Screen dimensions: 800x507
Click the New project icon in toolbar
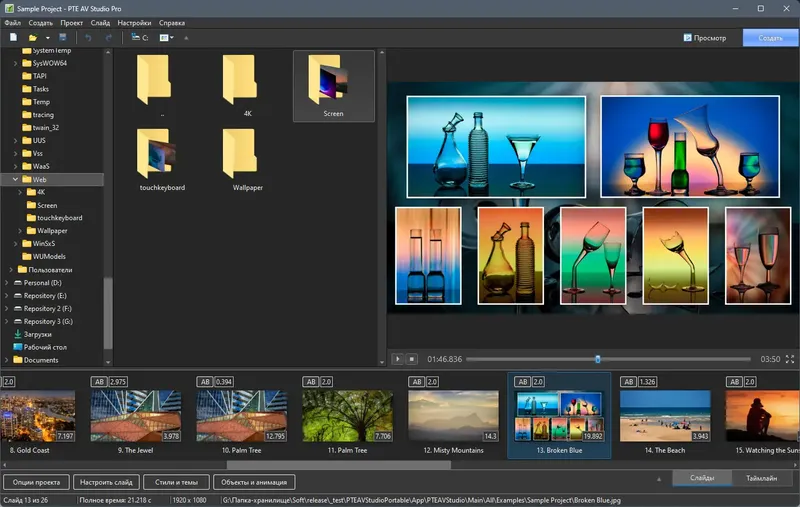tap(13, 38)
